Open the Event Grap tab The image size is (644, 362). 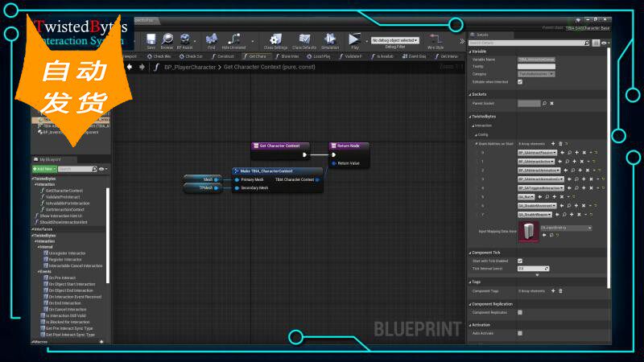415,56
